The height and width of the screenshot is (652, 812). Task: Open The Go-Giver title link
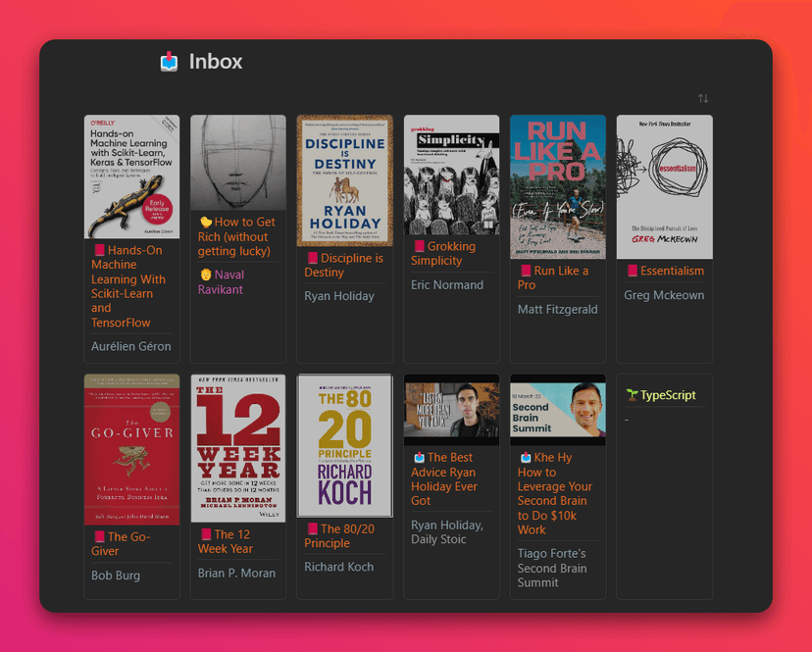(x=122, y=544)
